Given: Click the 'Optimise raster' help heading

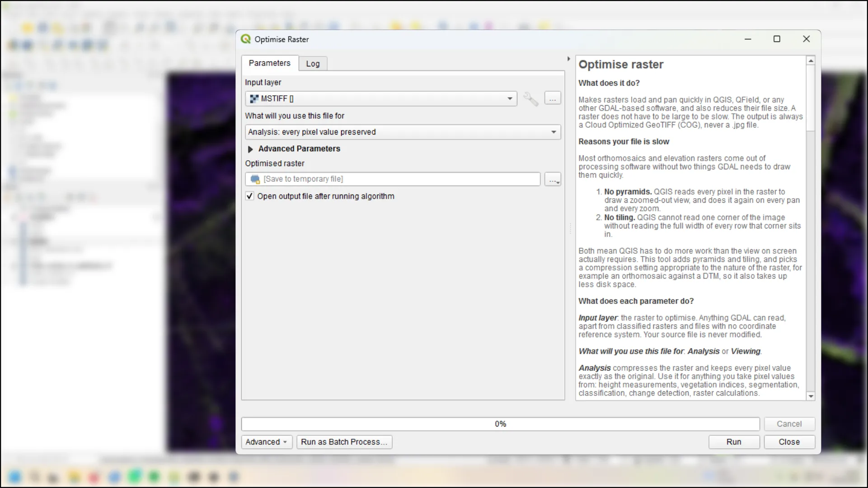Looking at the screenshot, I should coord(621,65).
